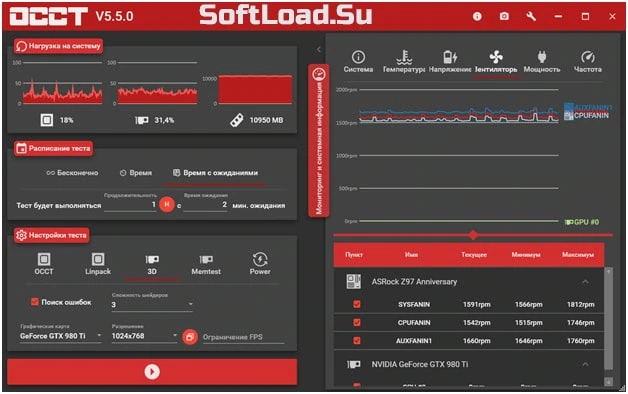Click the Расписание теста header

tap(53, 148)
